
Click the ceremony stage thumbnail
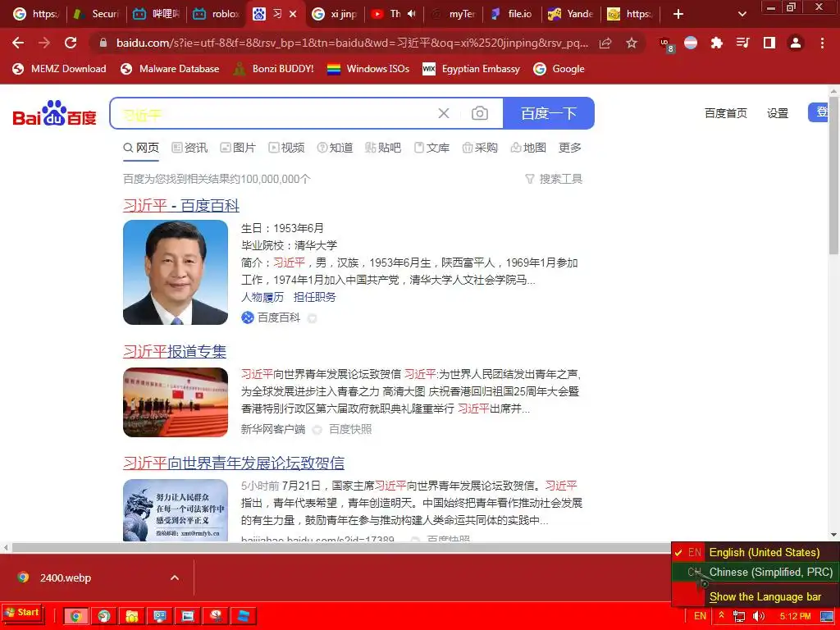click(x=176, y=402)
